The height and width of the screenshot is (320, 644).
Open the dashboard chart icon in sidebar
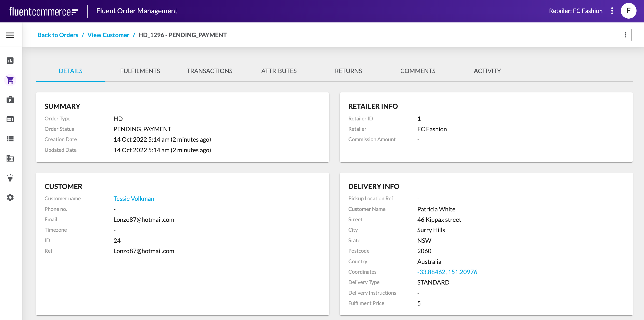coord(10,61)
